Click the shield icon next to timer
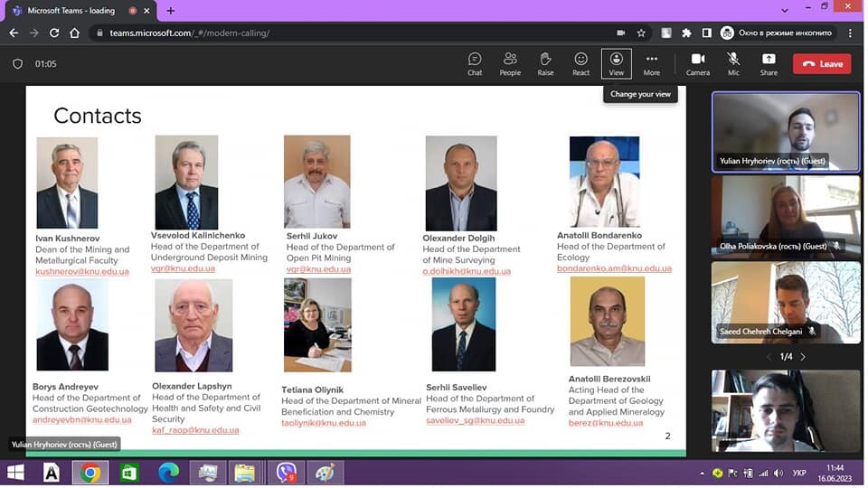868x488 pixels. [18, 64]
